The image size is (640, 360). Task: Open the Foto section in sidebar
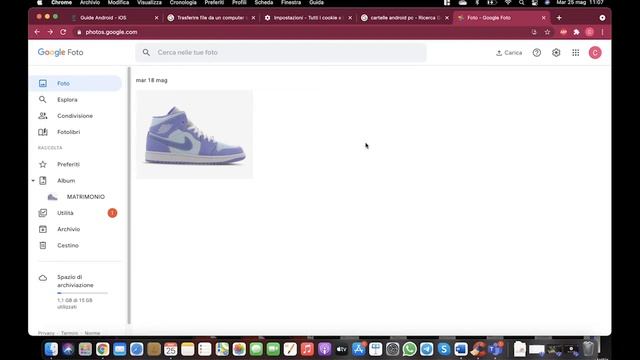coord(76,83)
